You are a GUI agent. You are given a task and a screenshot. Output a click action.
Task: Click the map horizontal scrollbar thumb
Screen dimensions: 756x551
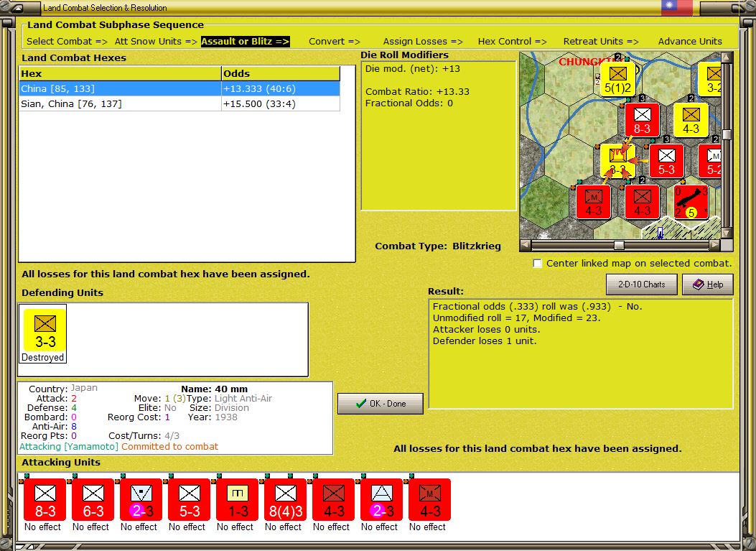[619, 245]
